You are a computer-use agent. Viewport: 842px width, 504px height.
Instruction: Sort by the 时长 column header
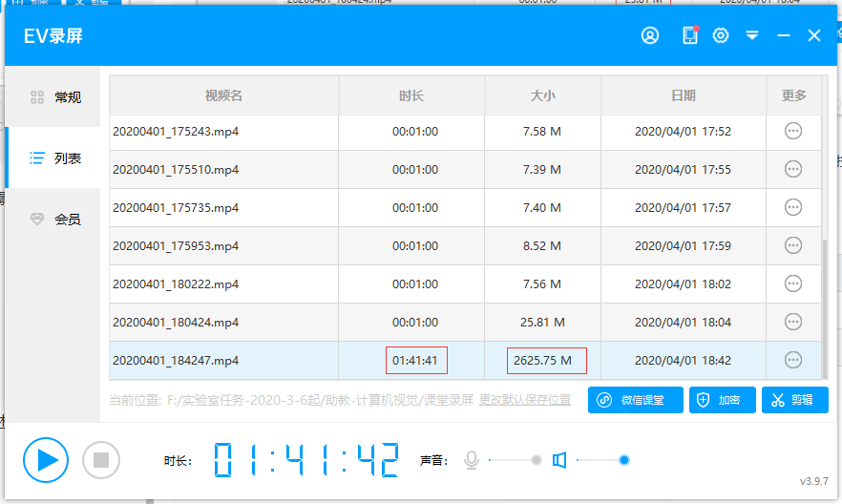(411, 95)
